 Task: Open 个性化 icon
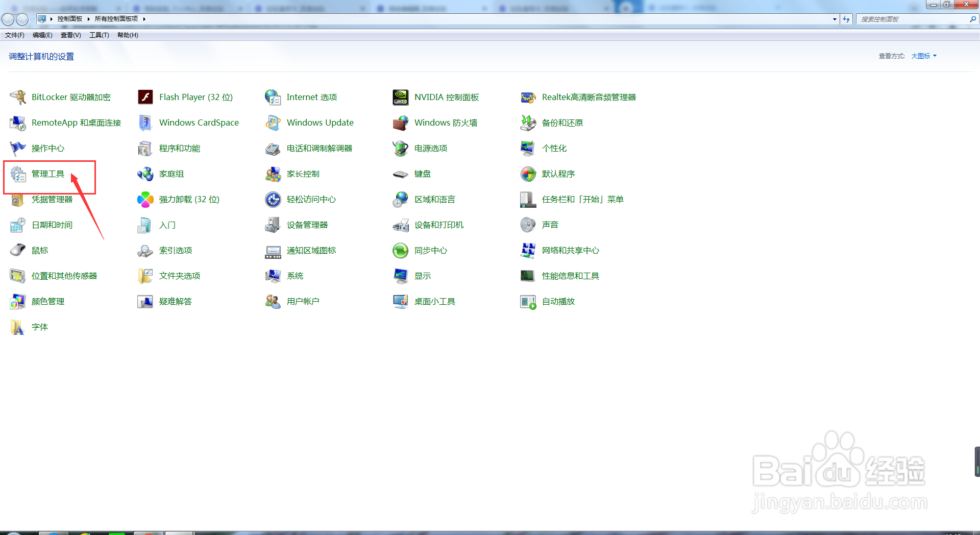click(x=528, y=148)
